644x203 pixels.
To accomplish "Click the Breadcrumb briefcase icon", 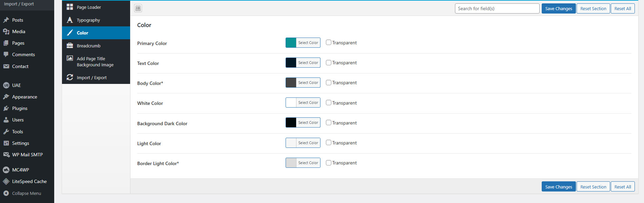I will (x=70, y=46).
